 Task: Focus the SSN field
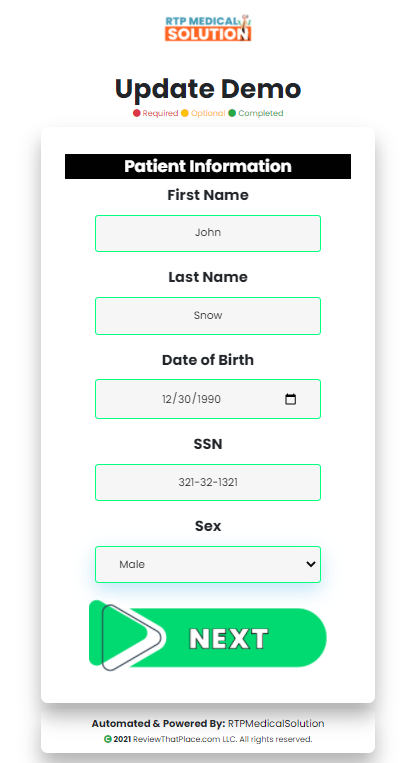(x=208, y=482)
